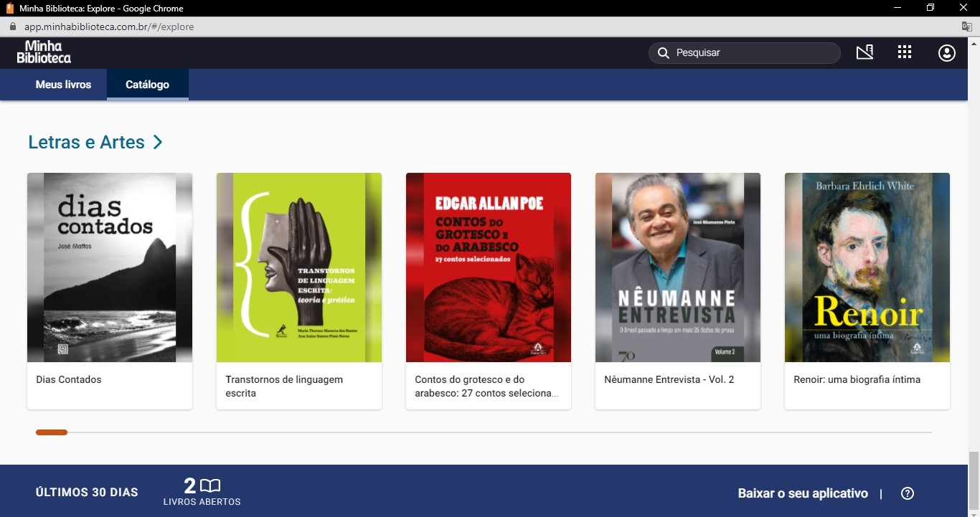Open the Letras e Artes heading link

86,142
